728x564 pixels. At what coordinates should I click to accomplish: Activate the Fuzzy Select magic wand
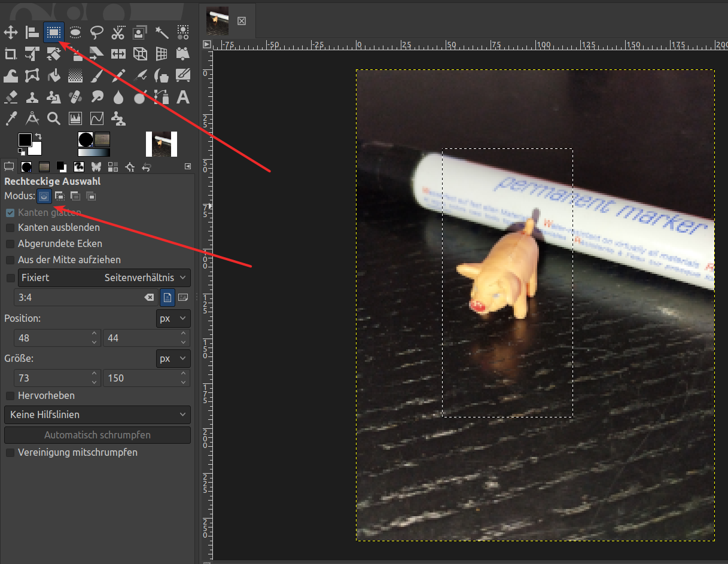coord(162,32)
